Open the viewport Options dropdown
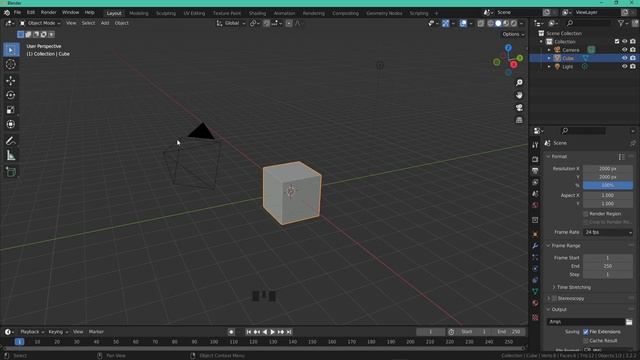640x360 pixels. (x=513, y=34)
